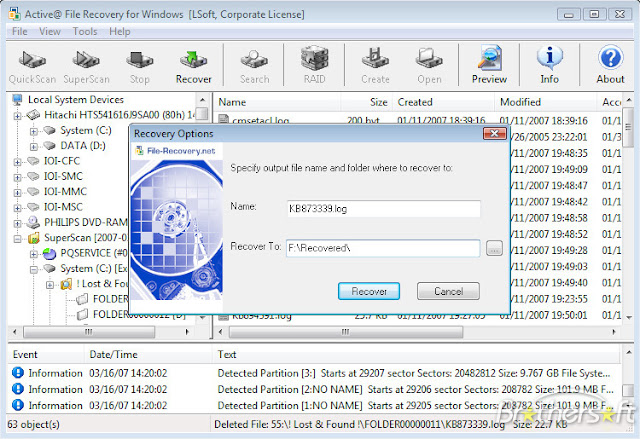Browse for the Recover To folder
This screenshot has width=640, height=439.
tap(494, 248)
